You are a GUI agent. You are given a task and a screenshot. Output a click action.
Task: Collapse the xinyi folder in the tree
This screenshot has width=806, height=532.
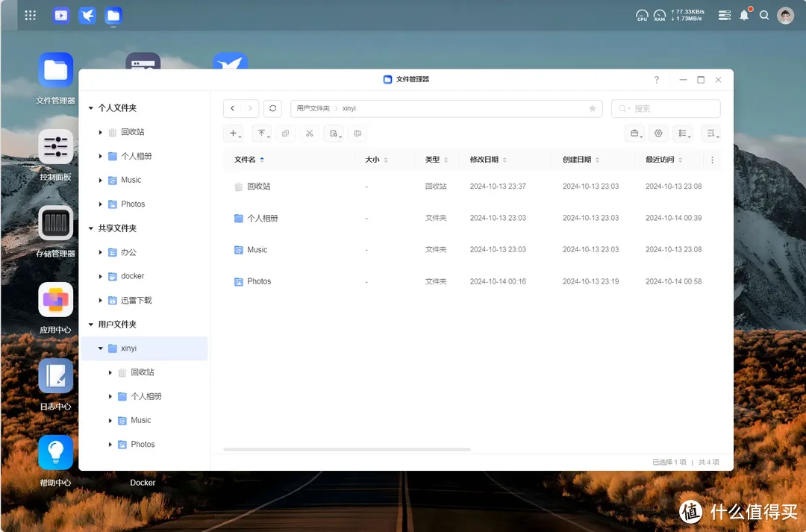(101, 348)
